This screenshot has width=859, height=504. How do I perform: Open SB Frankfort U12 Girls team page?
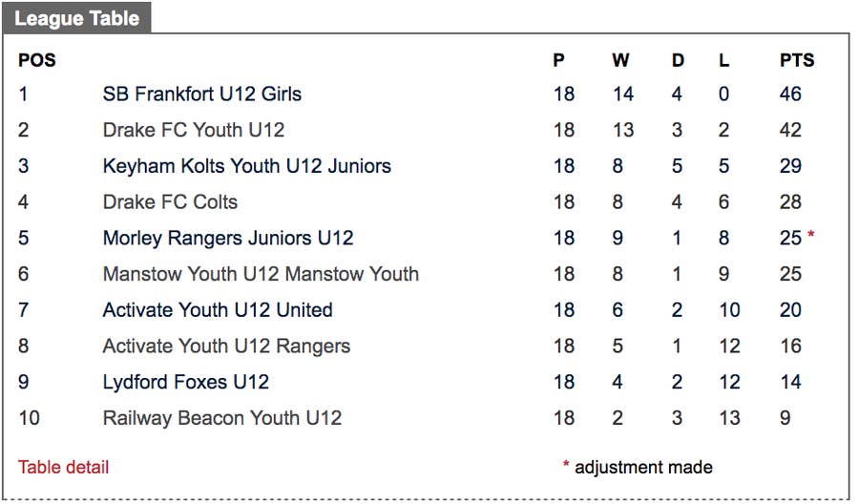pyautogui.click(x=201, y=94)
